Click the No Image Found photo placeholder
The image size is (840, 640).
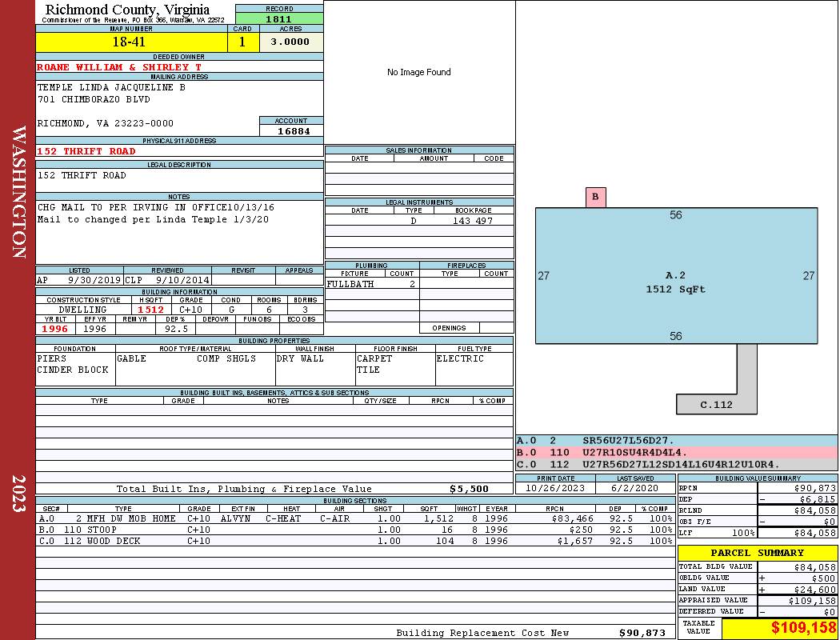418,73
